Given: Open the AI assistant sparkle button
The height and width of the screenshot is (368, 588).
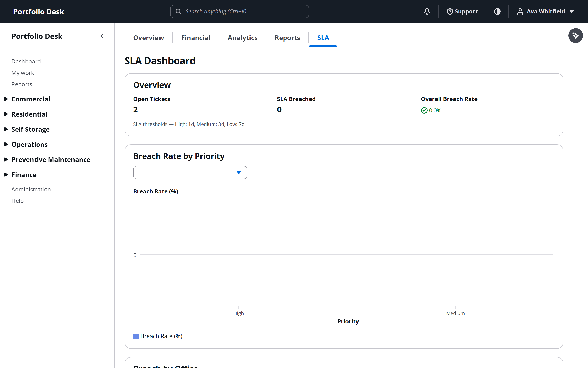Looking at the screenshot, I should click(575, 36).
